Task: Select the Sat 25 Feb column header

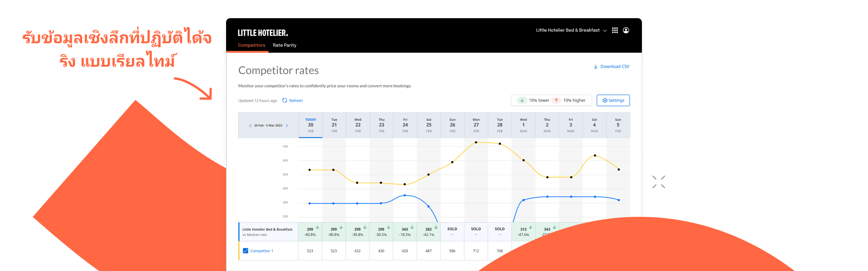Action: pos(429,125)
